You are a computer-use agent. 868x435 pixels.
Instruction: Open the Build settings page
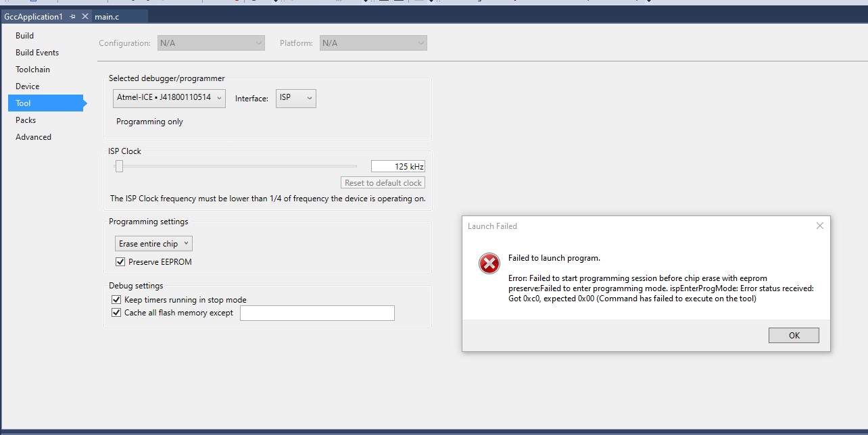click(25, 36)
